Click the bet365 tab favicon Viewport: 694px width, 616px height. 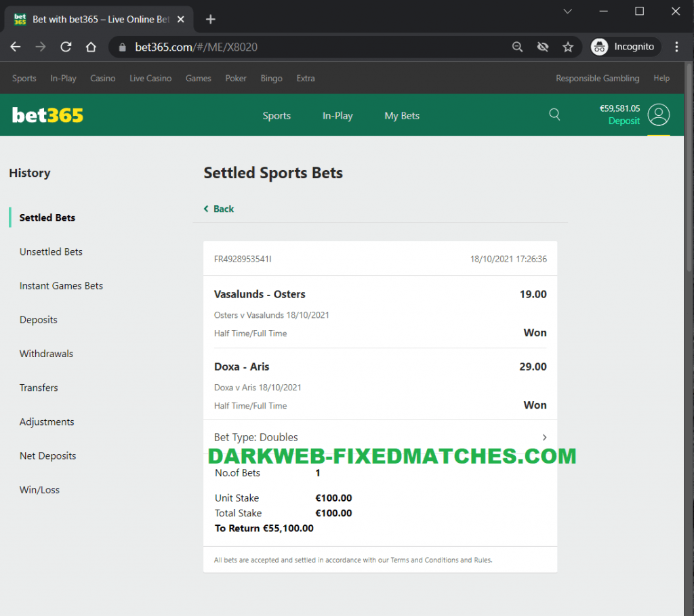coord(20,19)
